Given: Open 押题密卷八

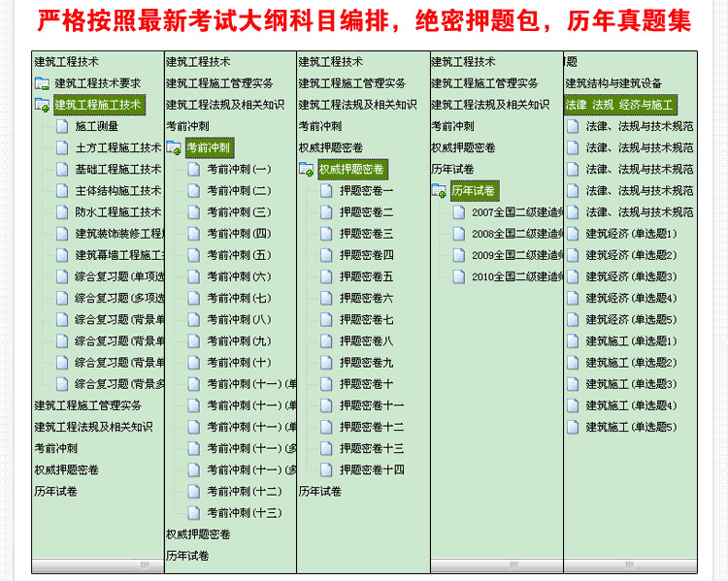Looking at the screenshot, I should click(x=366, y=341).
